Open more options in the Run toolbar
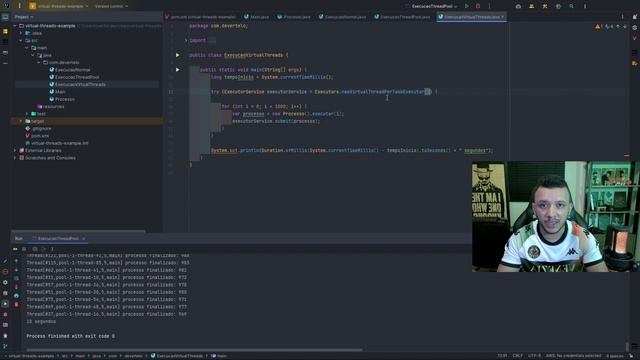 [52, 249]
